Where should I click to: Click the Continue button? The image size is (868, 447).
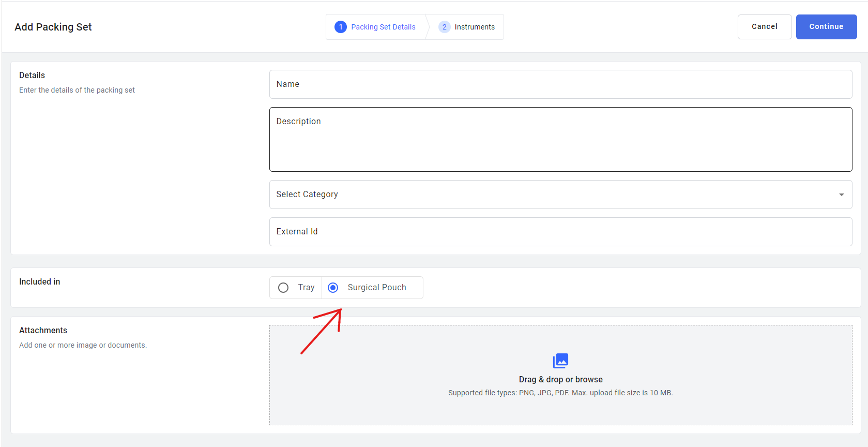826,27
